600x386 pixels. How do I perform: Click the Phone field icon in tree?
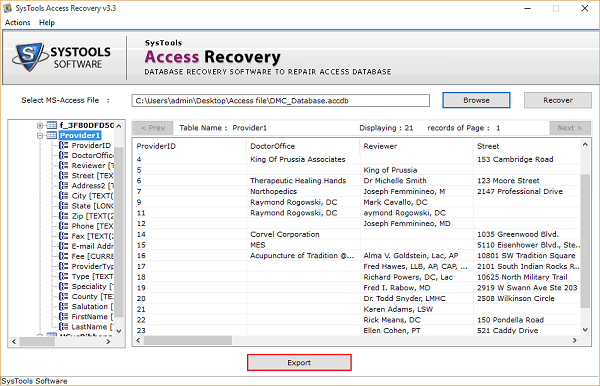tap(64, 226)
